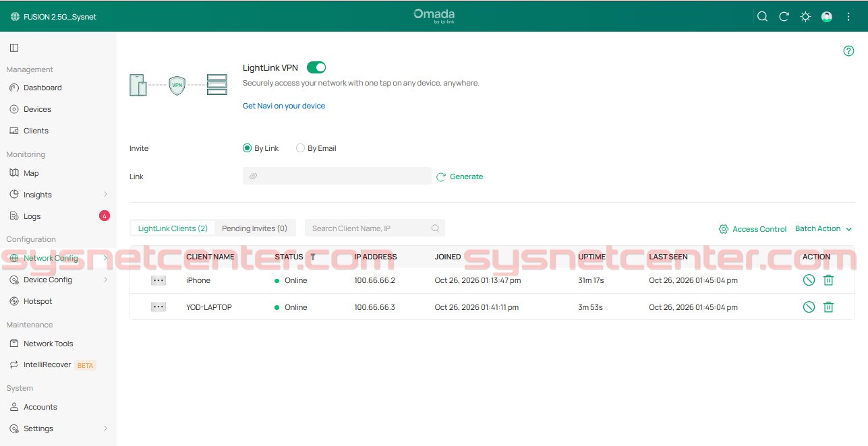Open the vertical dots more menu
Screen dimensions: 868x446
tap(848, 17)
